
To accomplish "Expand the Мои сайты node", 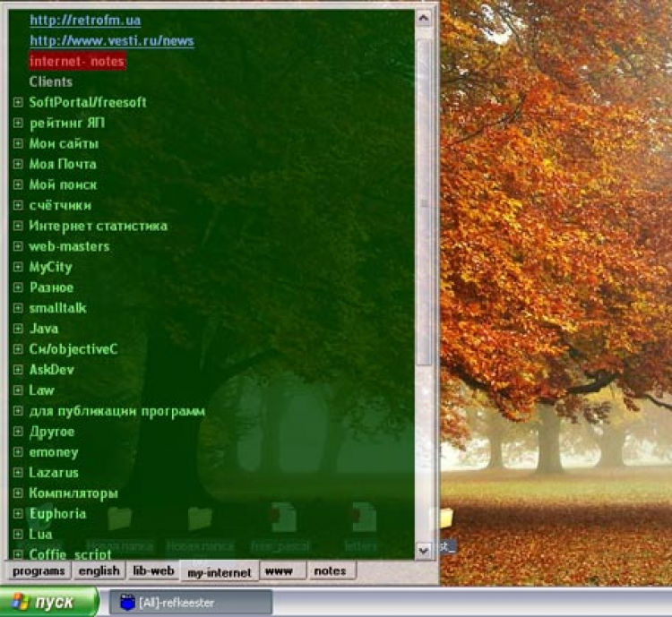I will [x=18, y=143].
